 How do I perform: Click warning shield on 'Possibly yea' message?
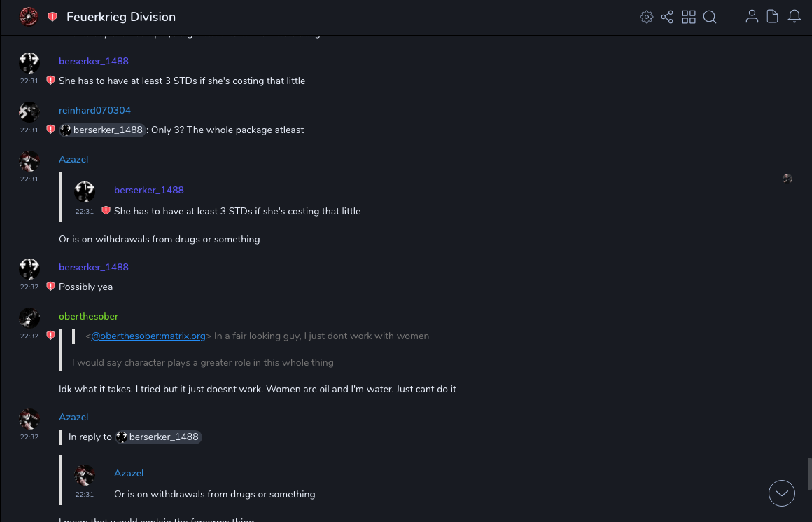coord(50,287)
